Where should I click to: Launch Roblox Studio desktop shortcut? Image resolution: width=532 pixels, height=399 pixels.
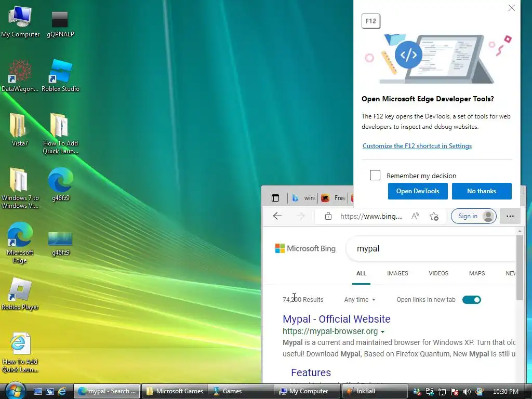pyautogui.click(x=60, y=76)
